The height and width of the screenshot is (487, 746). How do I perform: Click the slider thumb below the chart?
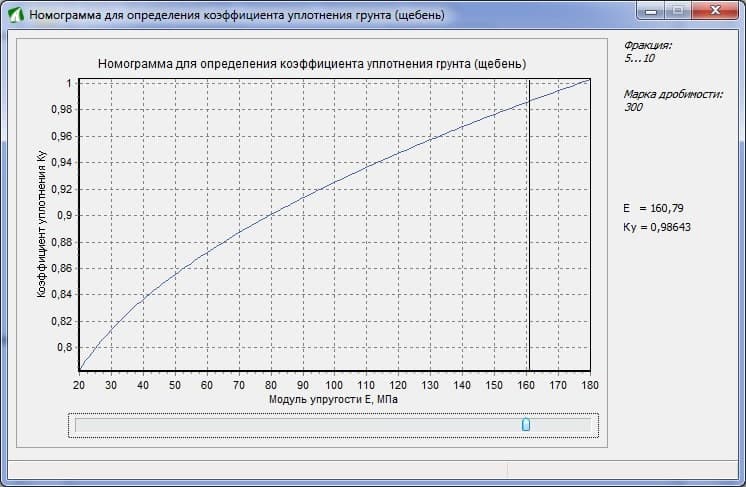526,424
